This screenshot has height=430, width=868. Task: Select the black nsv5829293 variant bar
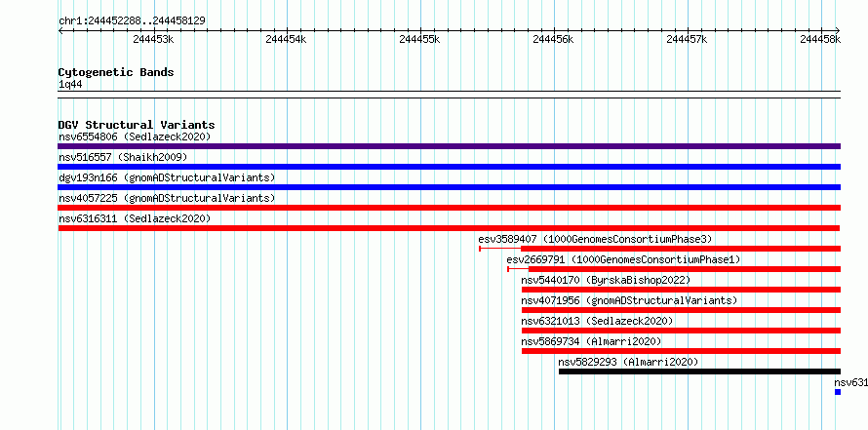tap(699, 371)
